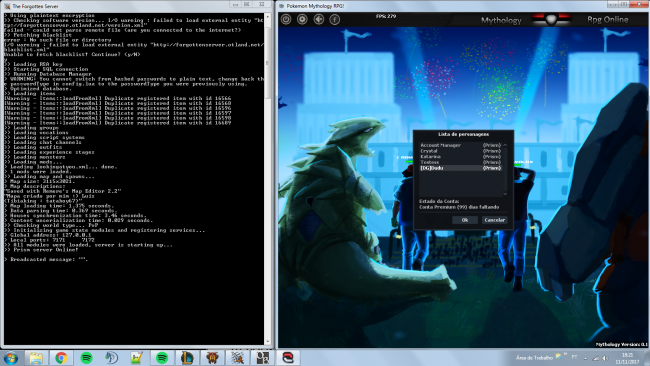
Task: Open the taskbar icon left of the Pokeball
Action: (x=263, y=358)
